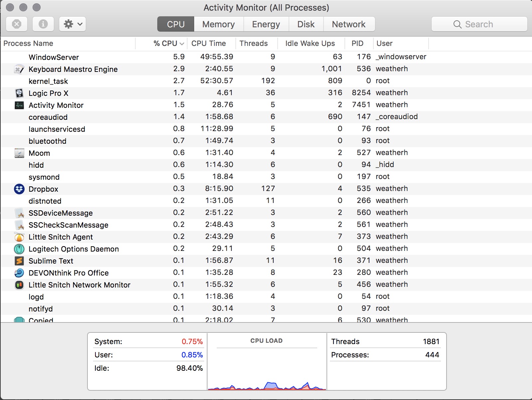This screenshot has width=532, height=400.
Task: Sort by PID column header
Action: [359, 43]
